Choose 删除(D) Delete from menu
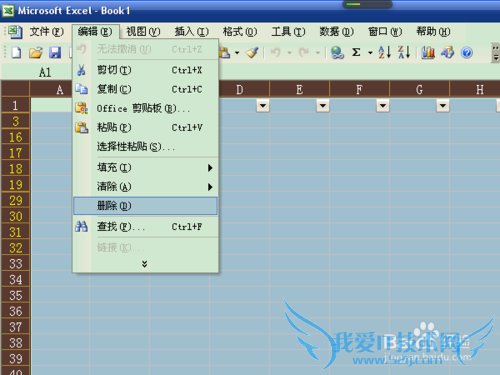Viewport: 500px width, 375px height. [x=145, y=206]
